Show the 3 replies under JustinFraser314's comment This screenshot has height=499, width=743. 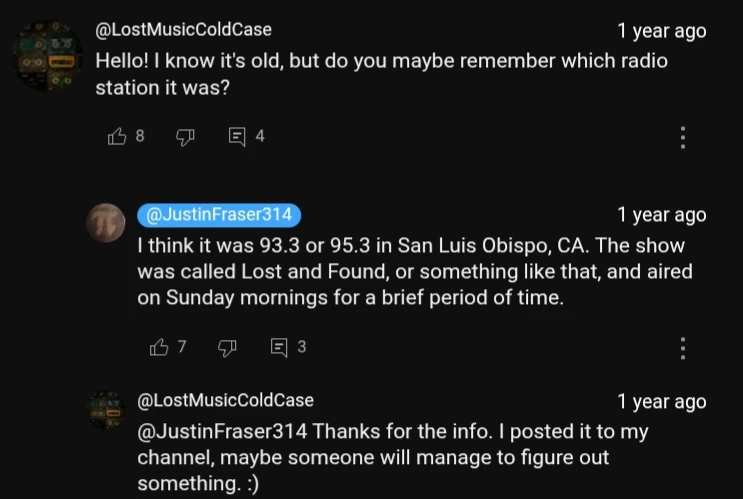point(280,347)
